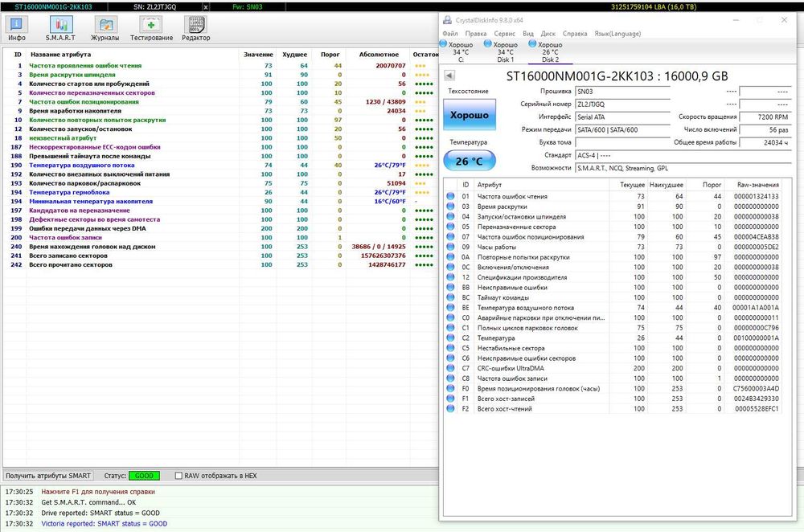Open the Справка menu
Image resolution: width=804 pixels, height=532 pixels.
point(574,34)
